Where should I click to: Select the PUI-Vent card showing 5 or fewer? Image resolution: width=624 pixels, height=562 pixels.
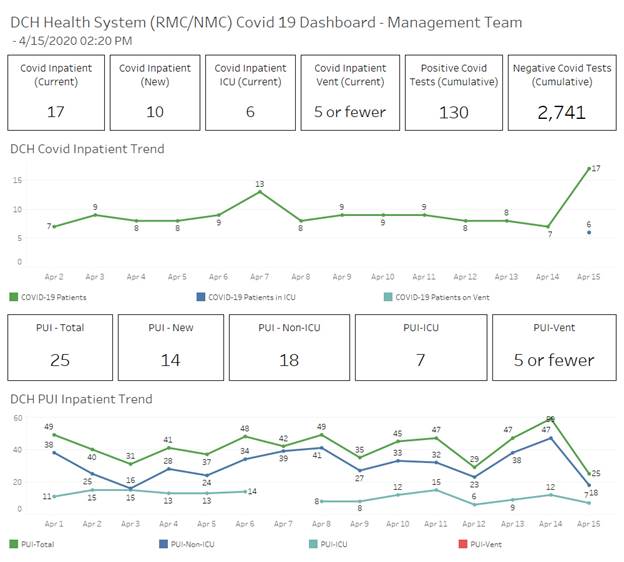[x=554, y=347]
